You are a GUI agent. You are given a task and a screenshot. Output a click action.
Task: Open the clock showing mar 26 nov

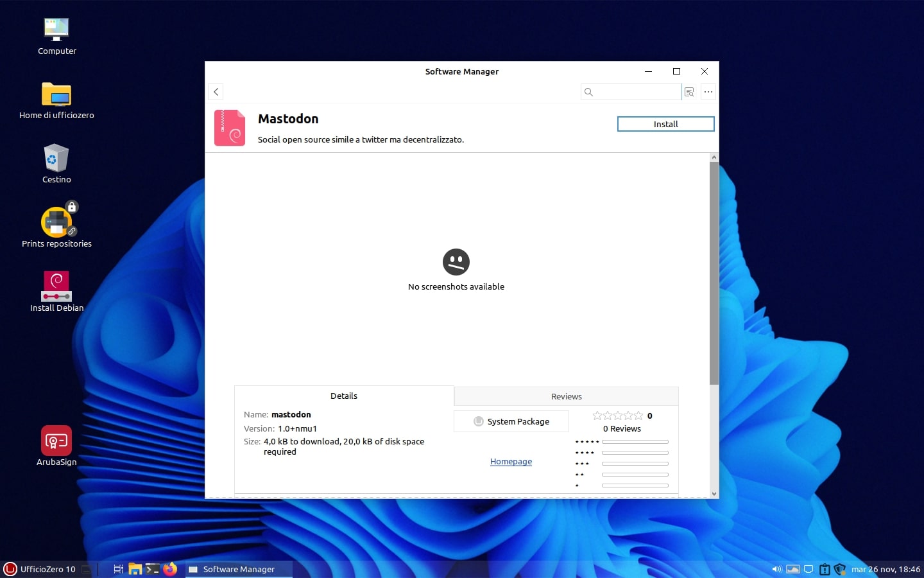[886, 569]
